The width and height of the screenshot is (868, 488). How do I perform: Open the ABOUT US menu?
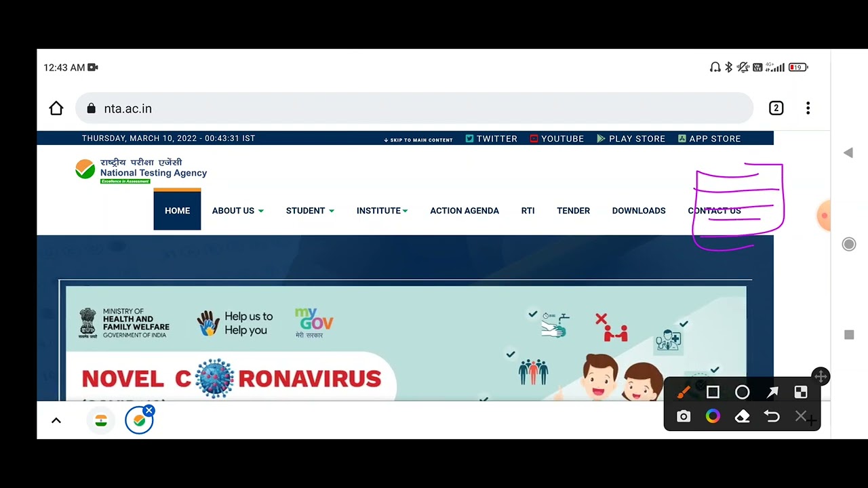click(x=233, y=211)
